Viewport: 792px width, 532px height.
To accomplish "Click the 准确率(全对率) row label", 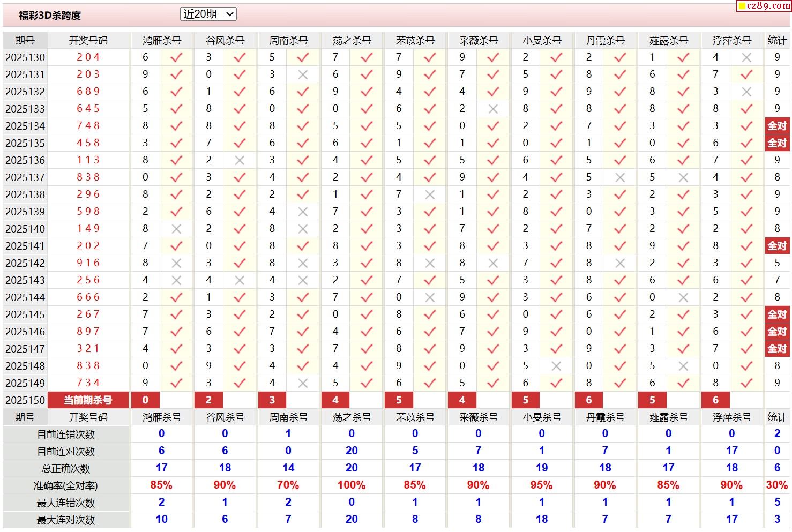I will [66, 486].
